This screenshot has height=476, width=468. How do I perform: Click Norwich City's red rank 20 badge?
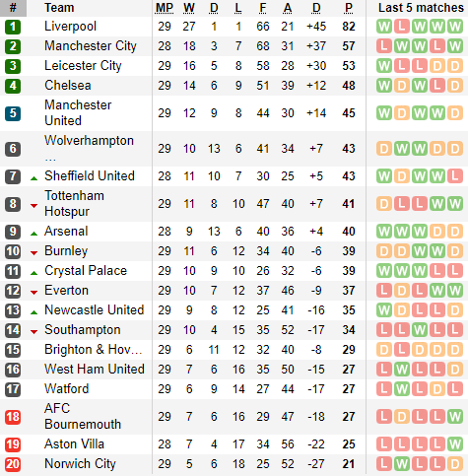click(13, 464)
